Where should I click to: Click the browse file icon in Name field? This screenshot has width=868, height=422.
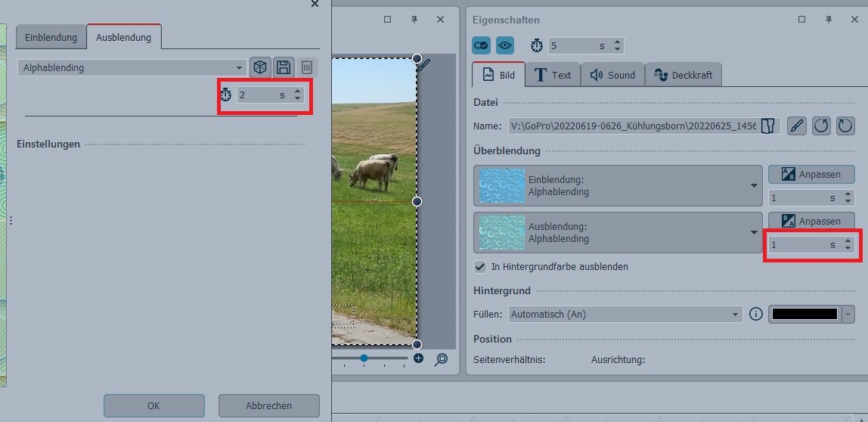click(769, 126)
